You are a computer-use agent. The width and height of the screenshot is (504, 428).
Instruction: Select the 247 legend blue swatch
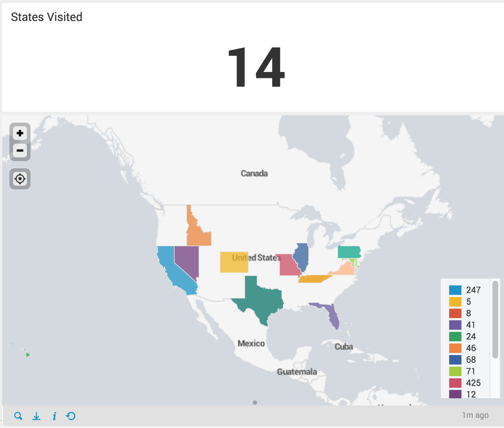point(455,290)
